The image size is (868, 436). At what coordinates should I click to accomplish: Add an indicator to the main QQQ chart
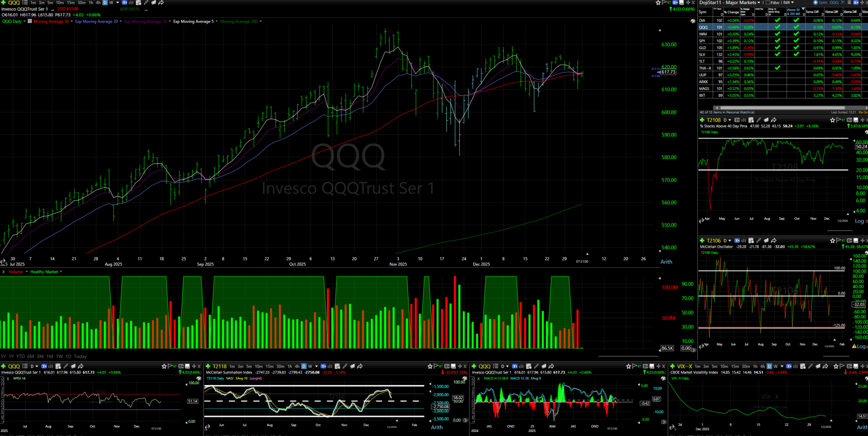tap(139, 3)
